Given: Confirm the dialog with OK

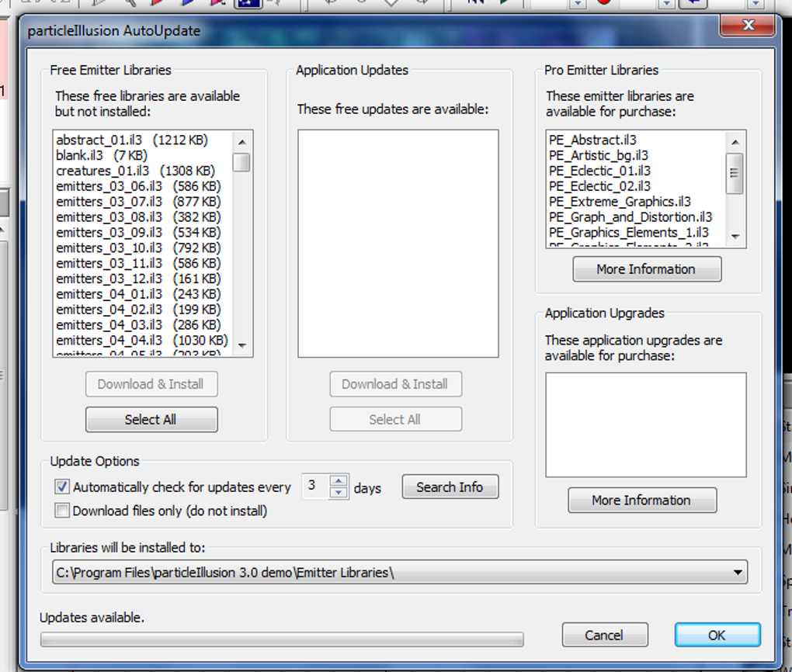Looking at the screenshot, I should pos(717,635).
